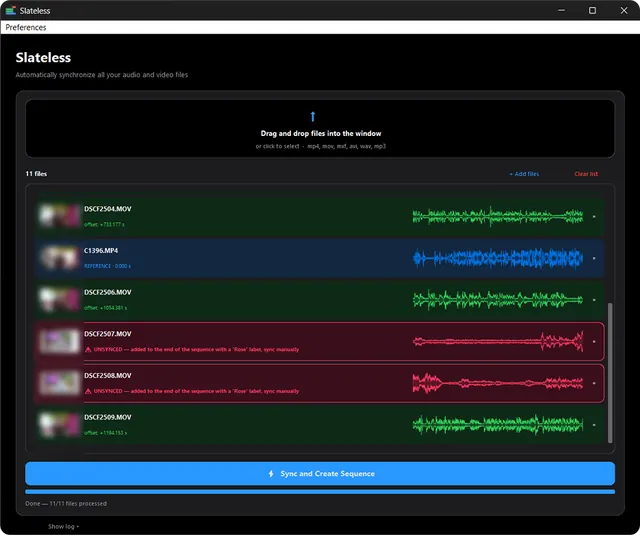Select file name 'DSCF2507.MOV'
This screenshot has height=535, width=640.
coord(108,334)
